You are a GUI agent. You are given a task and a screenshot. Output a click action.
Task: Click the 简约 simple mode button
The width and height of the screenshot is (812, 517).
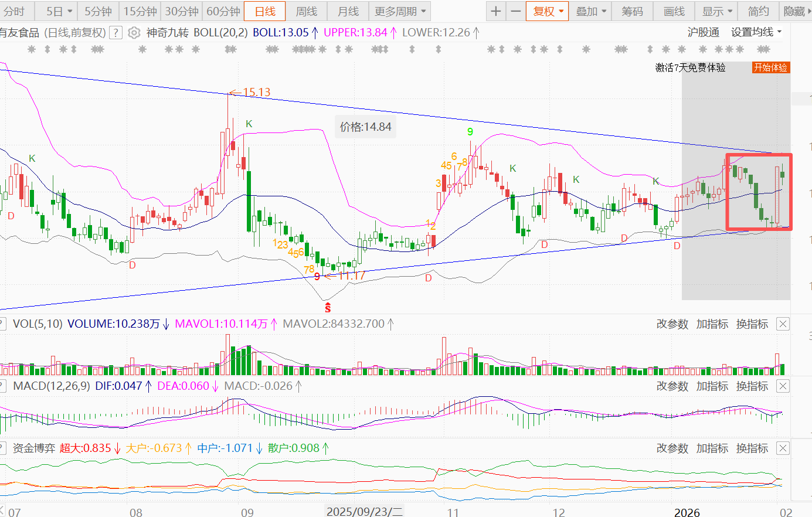758,11
